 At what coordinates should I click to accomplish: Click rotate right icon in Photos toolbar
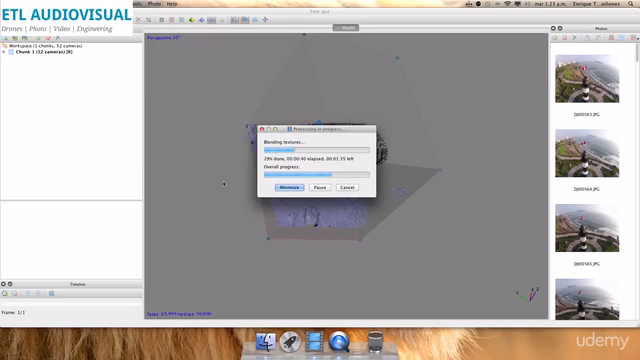click(598, 38)
